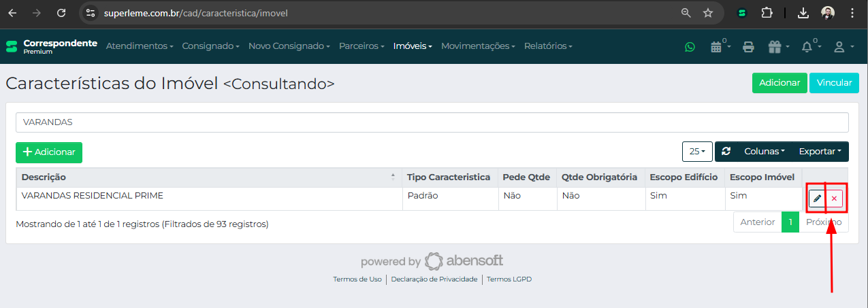Click the Correspondente Premium logo
Image resolution: width=868 pixels, height=308 pixels.
point(52,46)
